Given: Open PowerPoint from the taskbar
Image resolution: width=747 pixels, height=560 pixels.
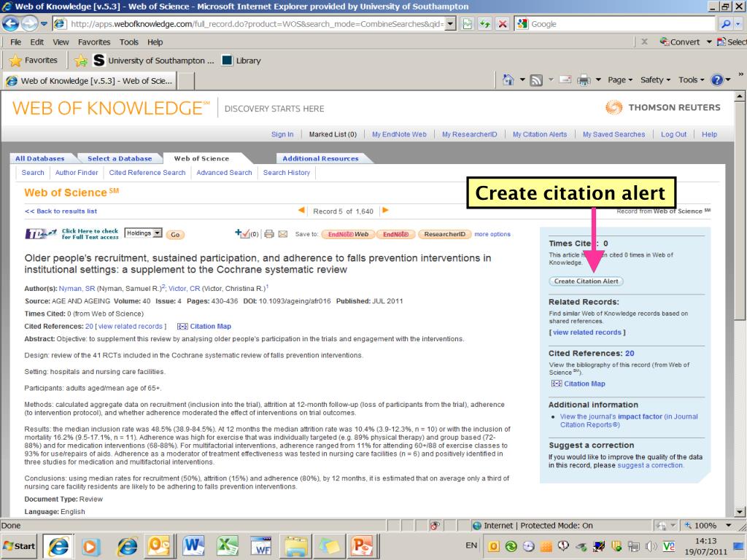Looking at the screenshot, I should pos(362,545).
